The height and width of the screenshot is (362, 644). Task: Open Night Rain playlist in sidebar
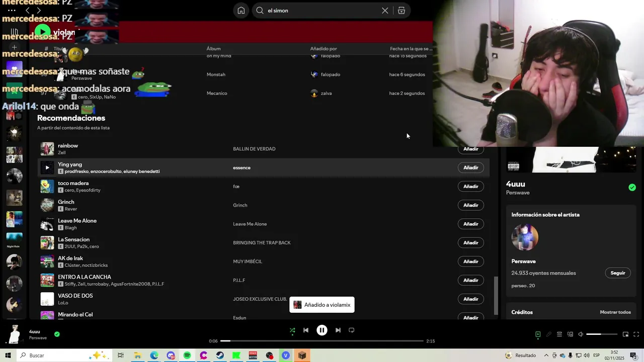coord(14,240)
